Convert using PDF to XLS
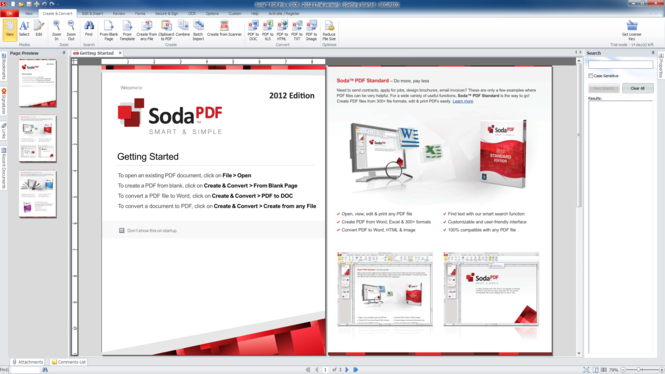The image size is (665, 374). pyautogui.click(x=268, y=30)
